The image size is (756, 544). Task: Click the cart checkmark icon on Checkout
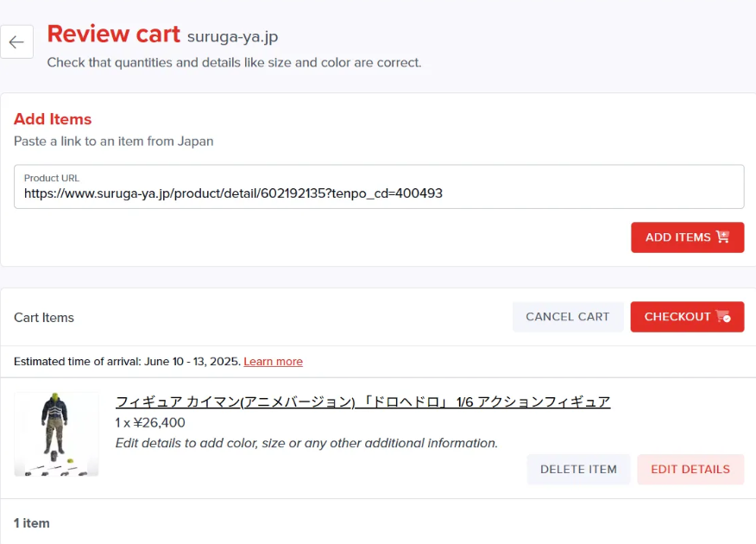tap(723, 316)
